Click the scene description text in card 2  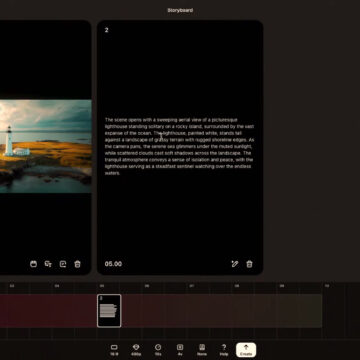click(179, 146)
